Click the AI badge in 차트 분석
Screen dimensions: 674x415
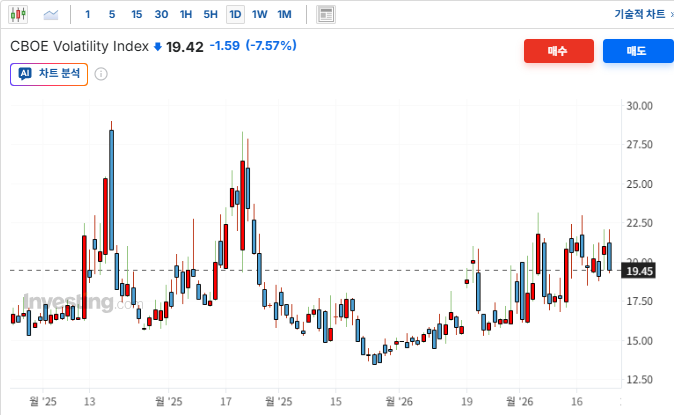point(25,74)
